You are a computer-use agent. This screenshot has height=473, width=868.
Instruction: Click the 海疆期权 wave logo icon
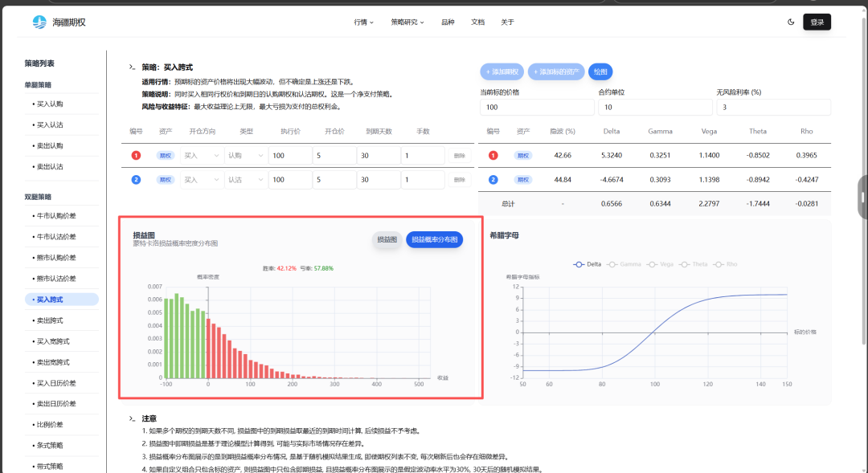click(39, 22)
